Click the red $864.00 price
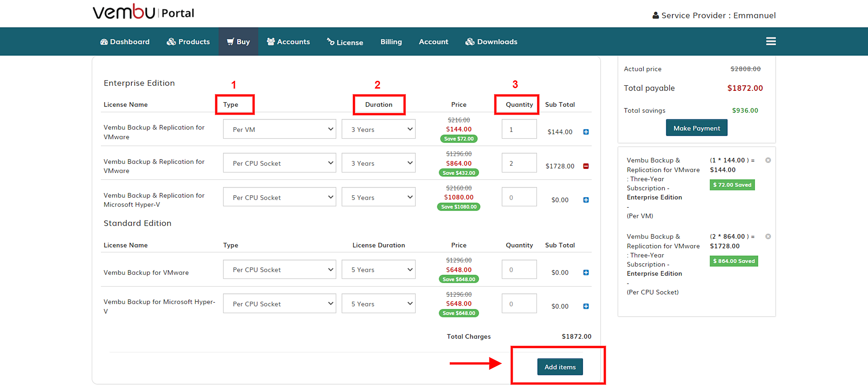Screen dimensions: 868x389 [x=459, y=163]
